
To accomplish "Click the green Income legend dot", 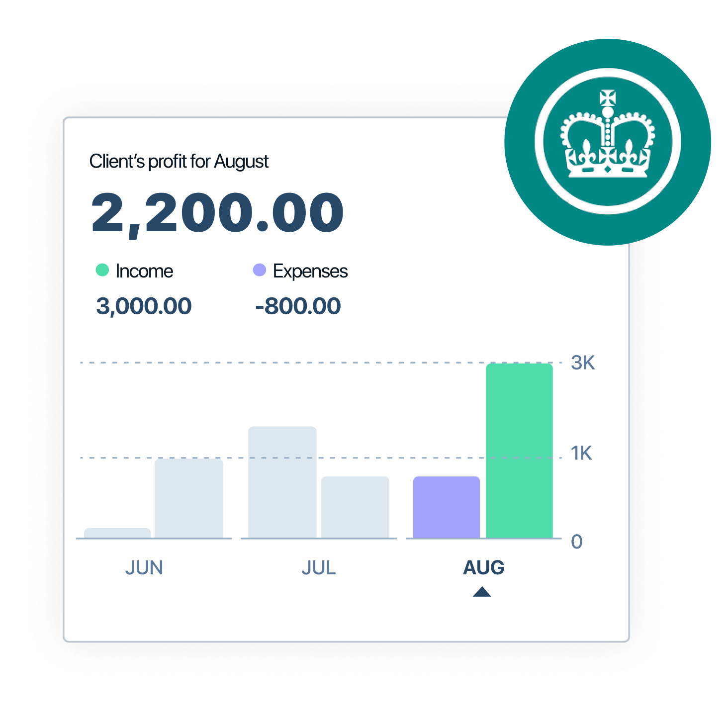I will (102, 270).
